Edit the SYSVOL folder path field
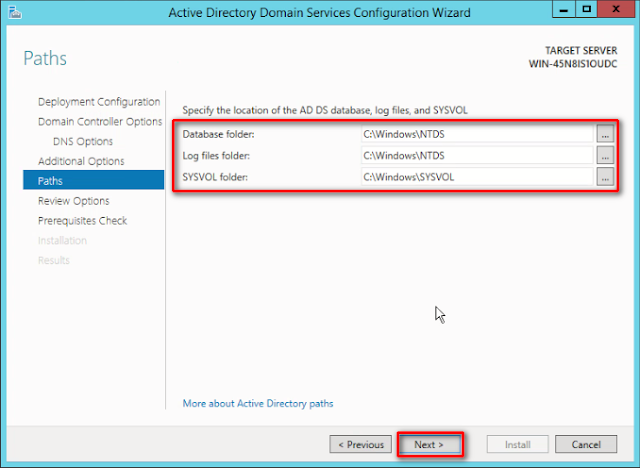This screenshot has width=640, height=468. click(477, 177)
